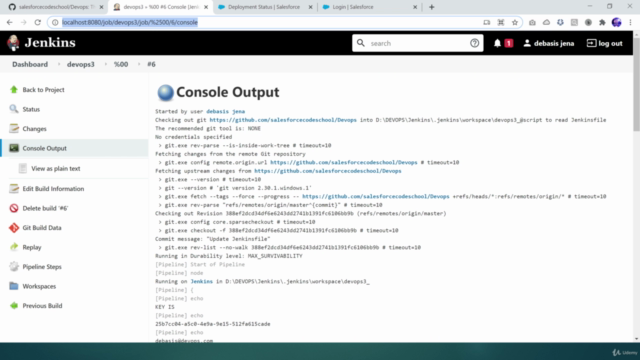This screenshot has width=640, height=360.
Task: Open the search help icon
Action: pyautogui.click(x=474, y=43)
